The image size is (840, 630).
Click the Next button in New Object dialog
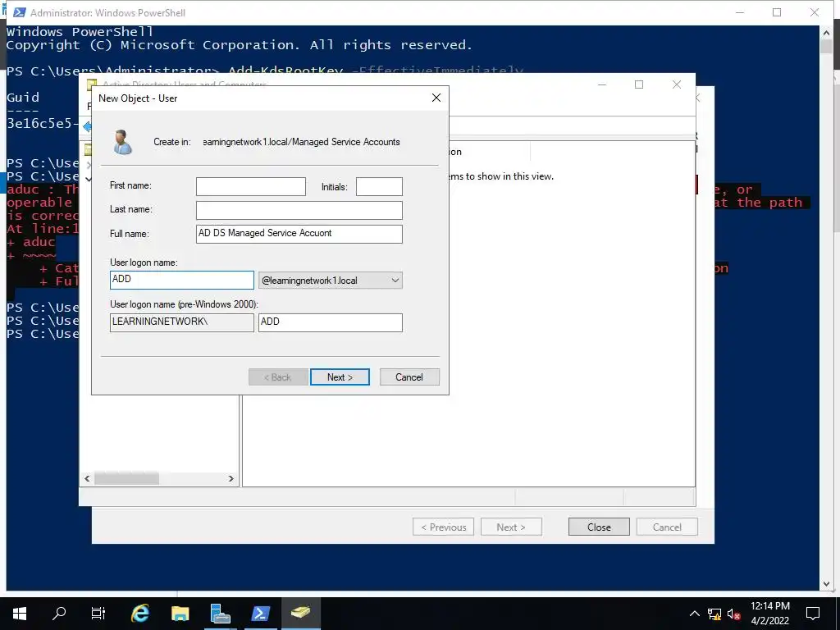[340, 377]
